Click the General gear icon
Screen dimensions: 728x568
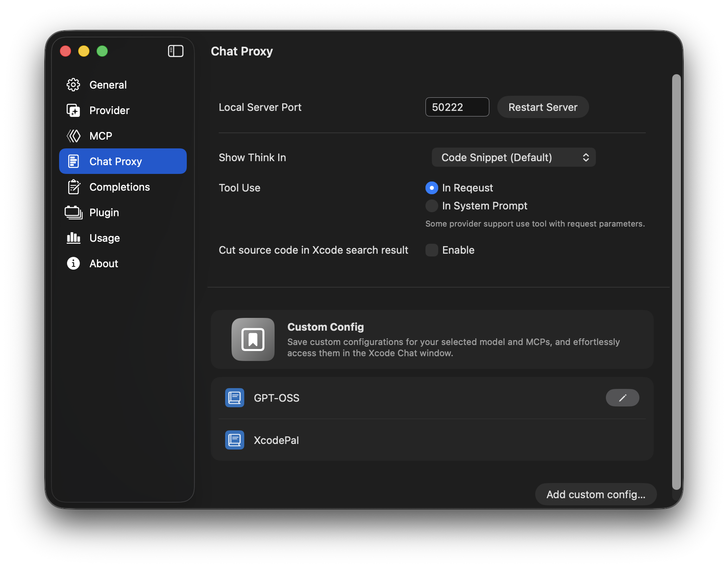(x=73, y=85)
